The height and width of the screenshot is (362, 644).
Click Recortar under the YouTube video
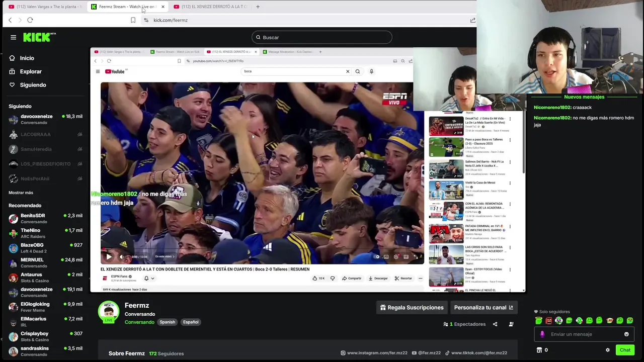[x=404, y=278]
